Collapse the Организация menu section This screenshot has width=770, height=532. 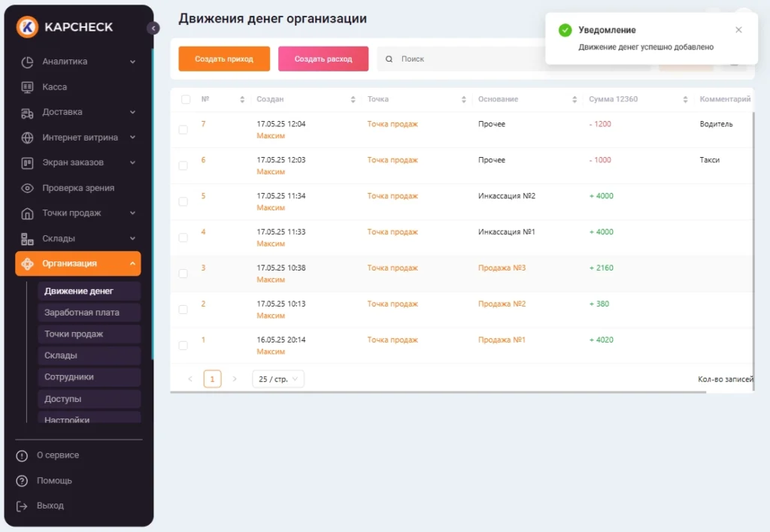(x=132, y=264)
